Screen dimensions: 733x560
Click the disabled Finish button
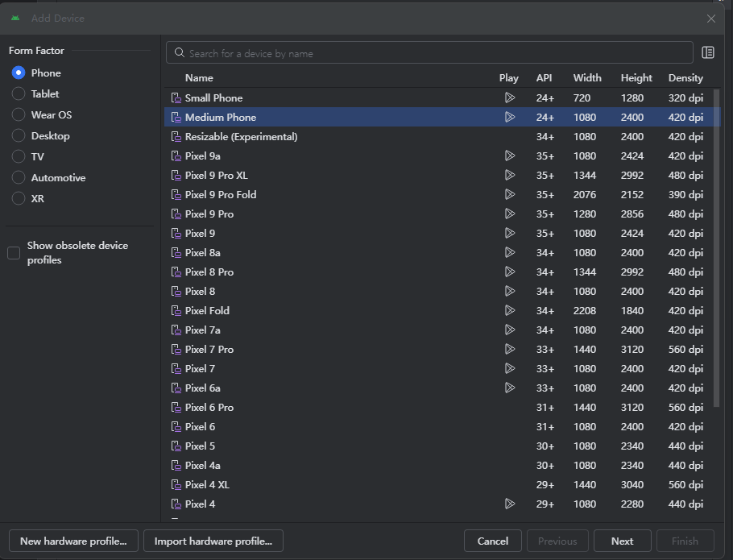pos(685,541)
